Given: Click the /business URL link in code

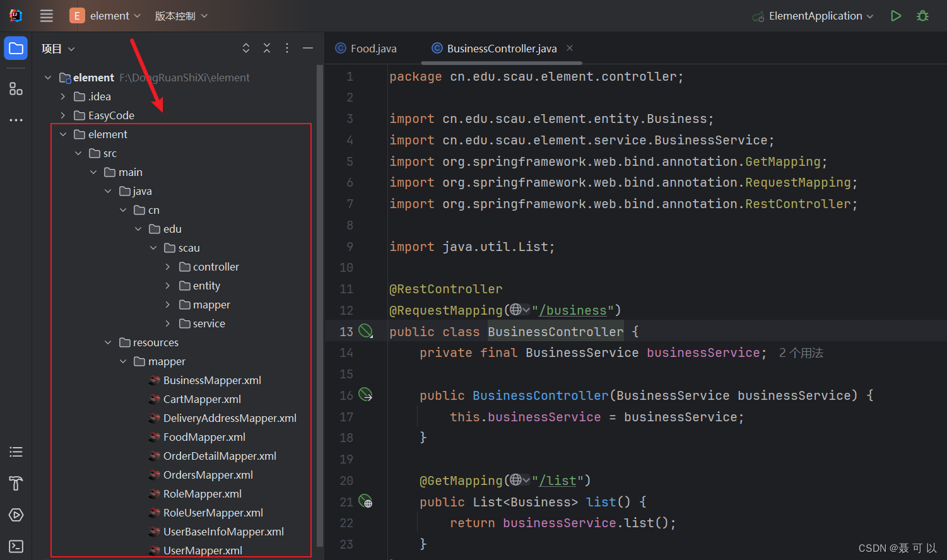Looking at the screenshot, I should (x=572, y=310).
